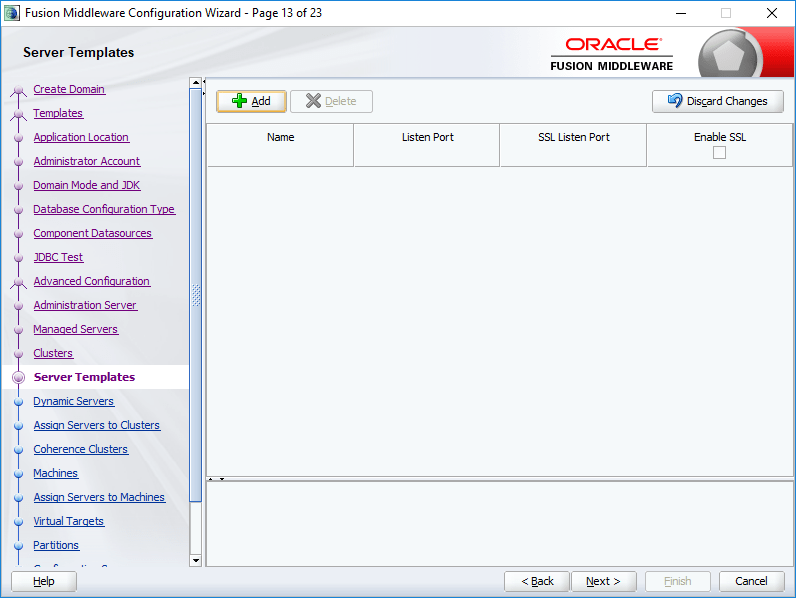Open Domain Mode and JDK step
The height and width of the screenshot is (598, 796).
(x=87, y=185)
